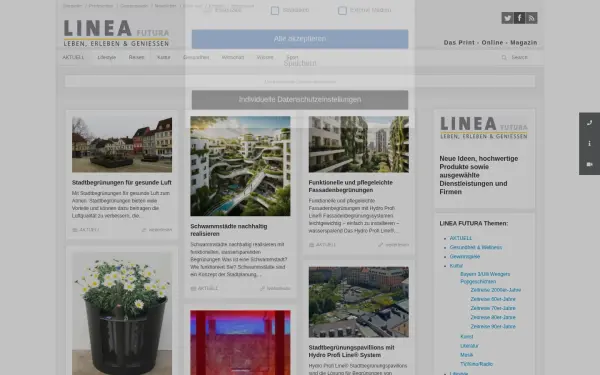Image resolution: width=600 pixels, height=375 pixels.
Task: Click category icon under Schwammstädte article
Action: tap(193, 289)
